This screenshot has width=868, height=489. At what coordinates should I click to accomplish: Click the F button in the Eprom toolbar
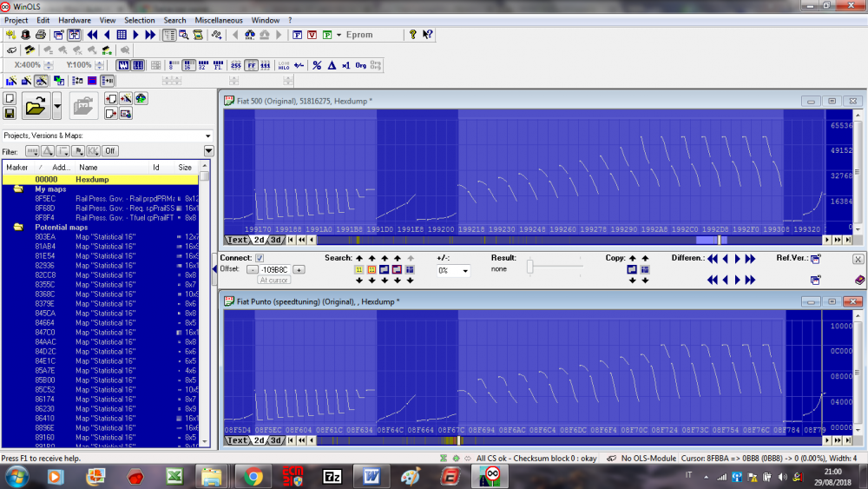[297, 35]
